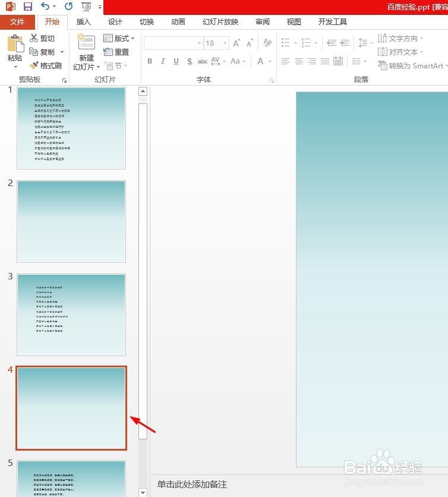The image size is (448, 497).
Task: Click slide panel scroll down arrow
Action: click(143, 493)
